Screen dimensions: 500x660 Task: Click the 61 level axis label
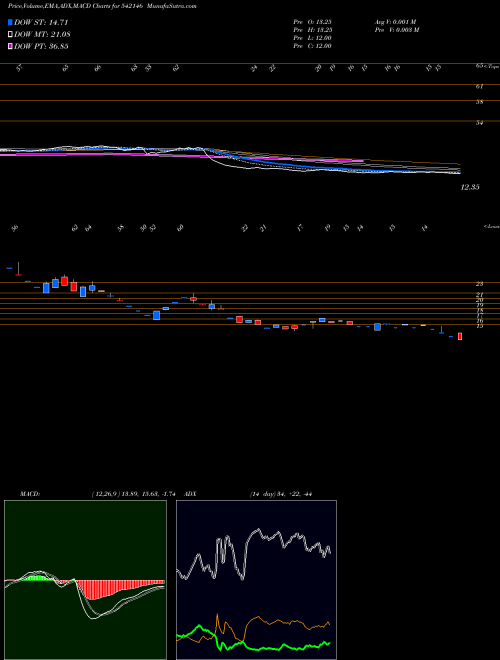(x=479, y=86)
